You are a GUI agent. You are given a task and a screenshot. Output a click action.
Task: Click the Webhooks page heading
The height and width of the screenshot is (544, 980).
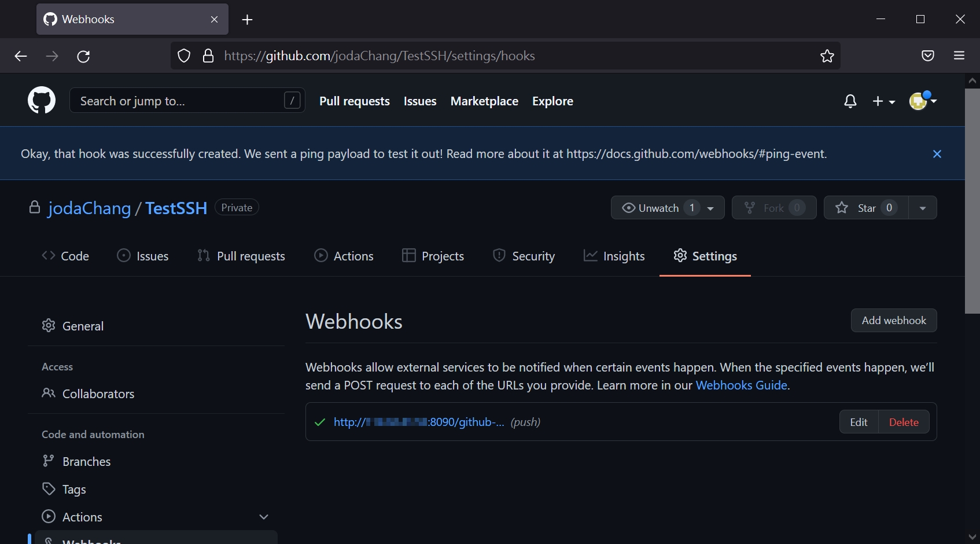[x=354, y=322]
